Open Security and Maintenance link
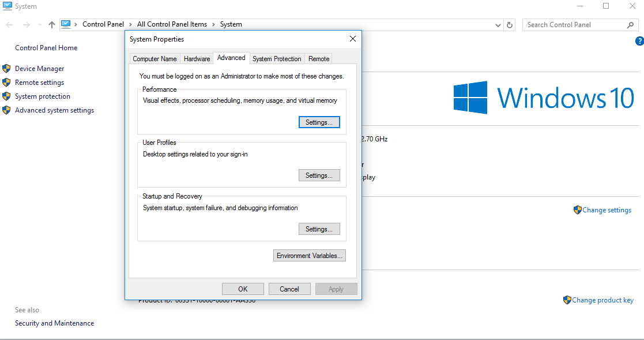Image resolution: width=644 pixels, height=340 pixels. pos(54,323)
